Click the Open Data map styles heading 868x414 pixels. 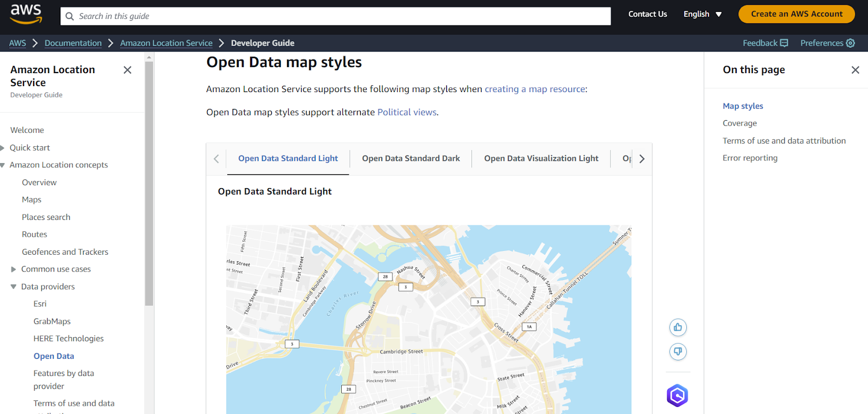point(284,62)
